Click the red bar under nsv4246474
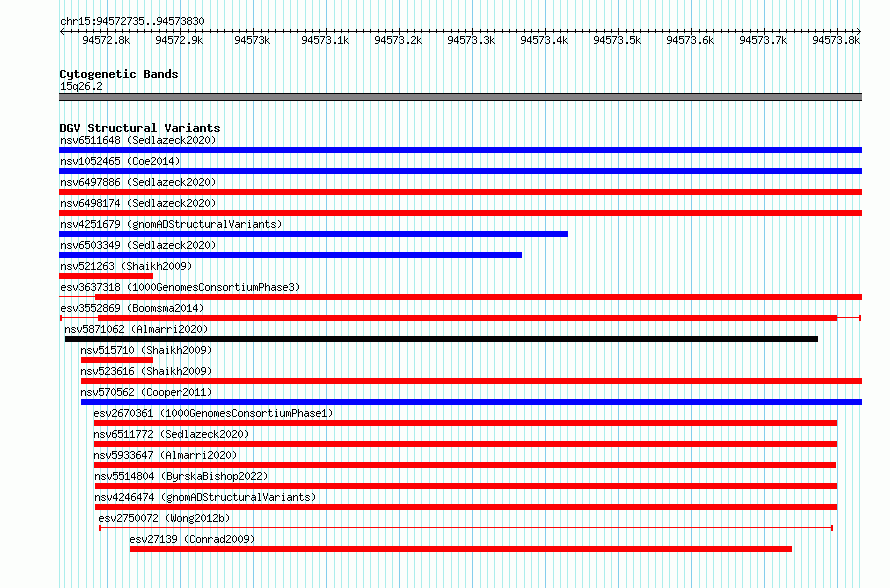 click(466, 507)
